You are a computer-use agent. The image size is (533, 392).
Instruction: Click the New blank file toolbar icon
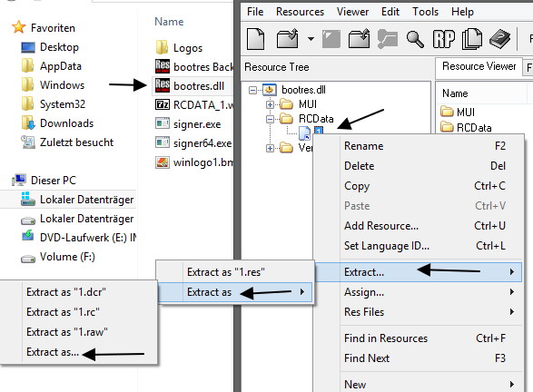256,39
